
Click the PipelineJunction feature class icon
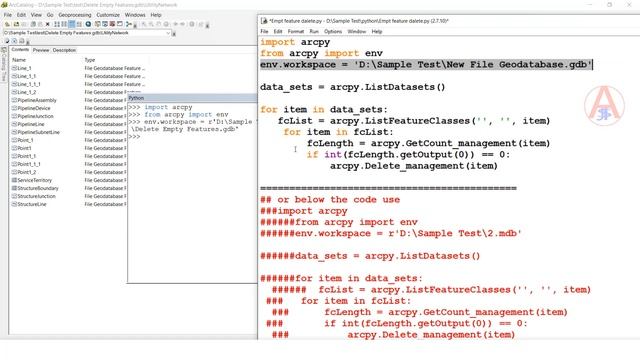pyautogui.click(x=14, y=116)
